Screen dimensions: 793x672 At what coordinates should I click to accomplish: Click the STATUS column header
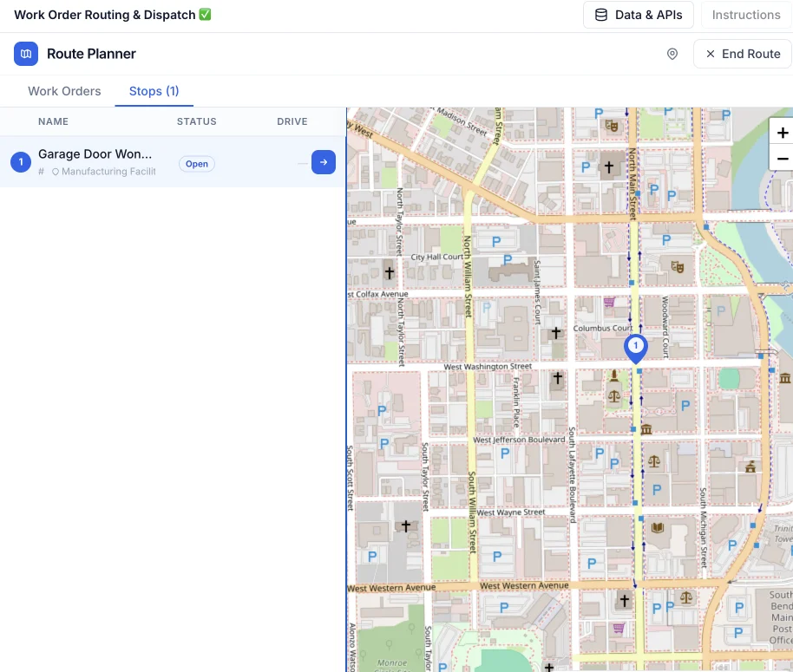196,121
